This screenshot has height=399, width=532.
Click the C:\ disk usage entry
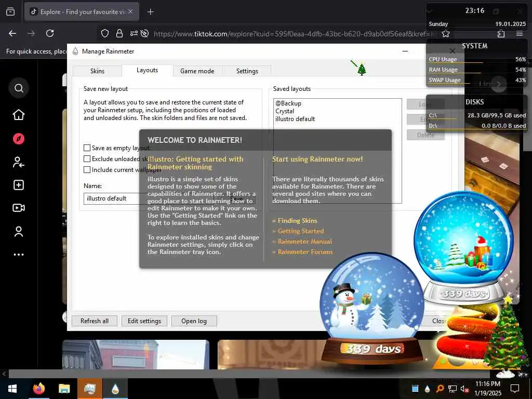pos(477,115)
